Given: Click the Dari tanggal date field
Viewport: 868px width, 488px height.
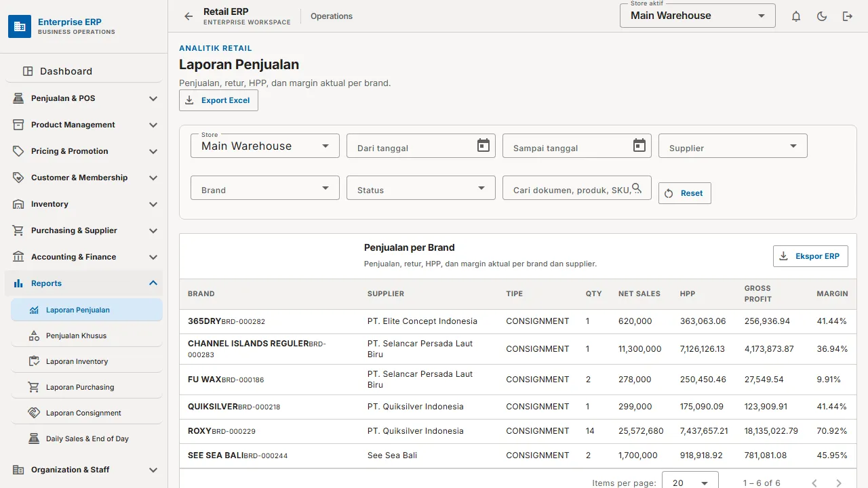Looking at the screenshot, I should (x=421, y=146).
